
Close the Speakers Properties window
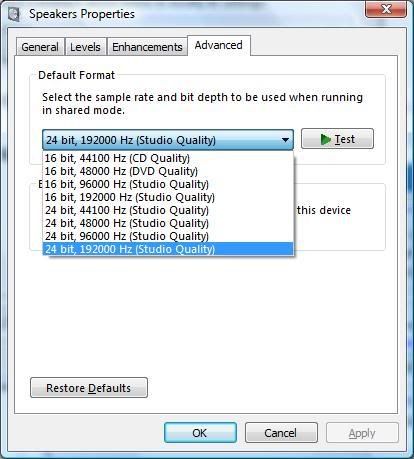pyautogui.click(x=386, y=9)
